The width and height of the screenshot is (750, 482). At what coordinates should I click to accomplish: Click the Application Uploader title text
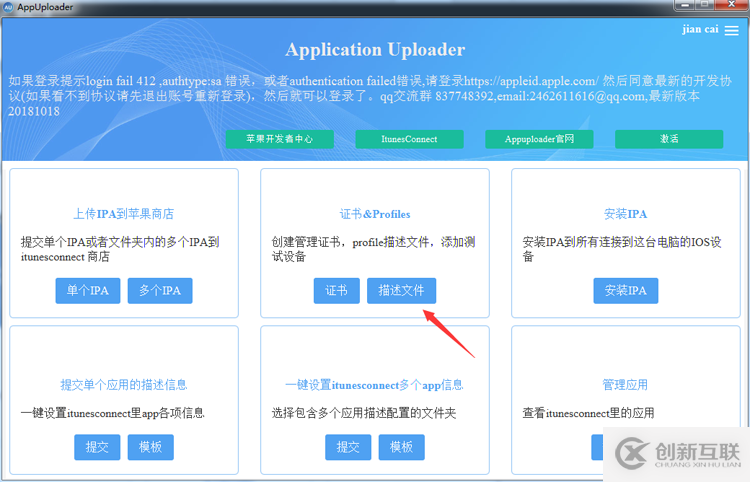375,50
